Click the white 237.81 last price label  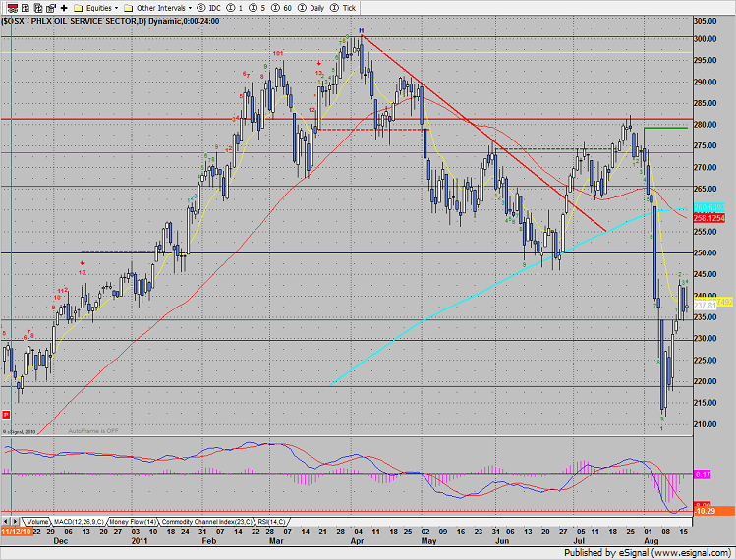point(705,306)
